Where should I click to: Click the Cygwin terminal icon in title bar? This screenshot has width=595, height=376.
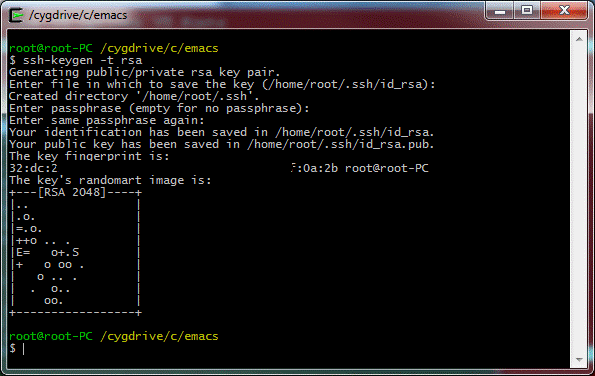[x=16, y=15]
